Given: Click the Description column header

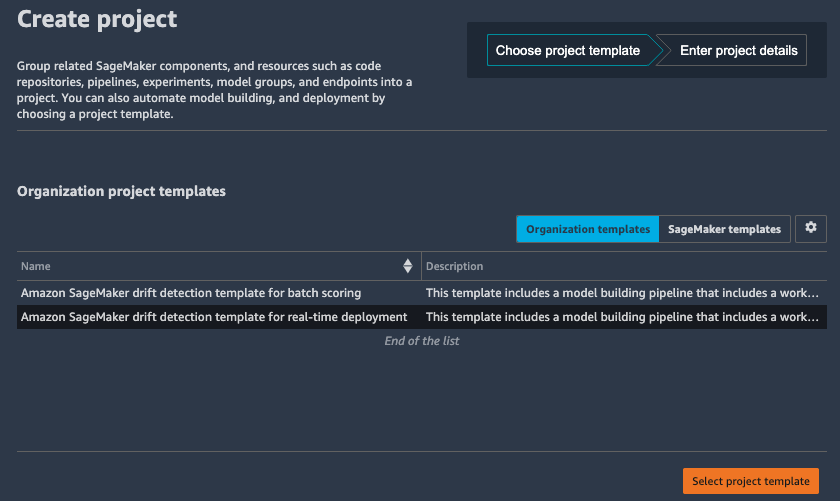Looking at the screenshot, I should tap(454, 266).
